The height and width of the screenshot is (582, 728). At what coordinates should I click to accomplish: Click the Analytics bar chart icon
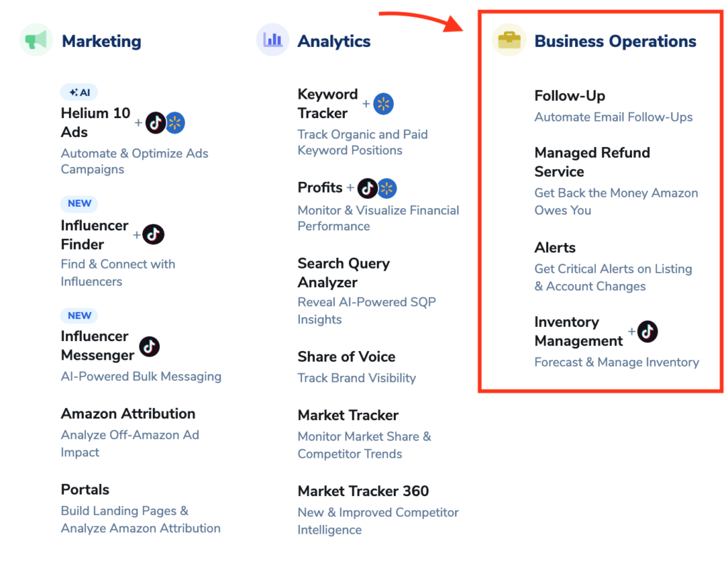click(x=272, y=41)
